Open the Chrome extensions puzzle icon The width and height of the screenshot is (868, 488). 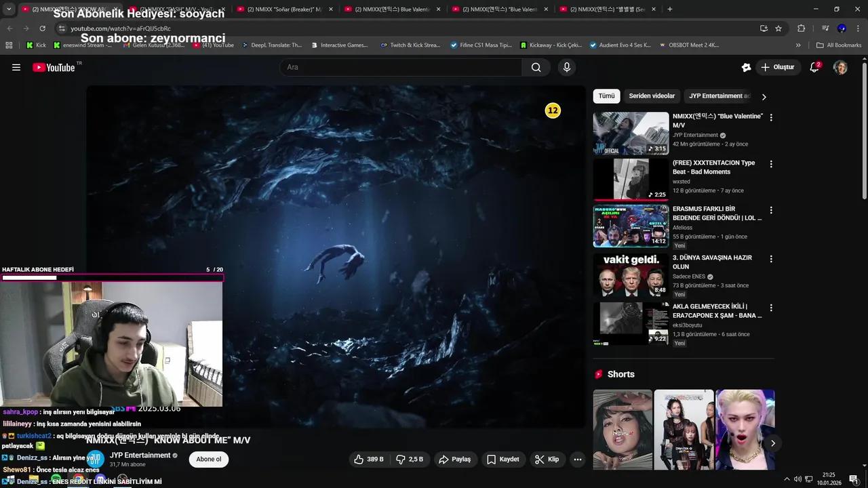point(802,28)
